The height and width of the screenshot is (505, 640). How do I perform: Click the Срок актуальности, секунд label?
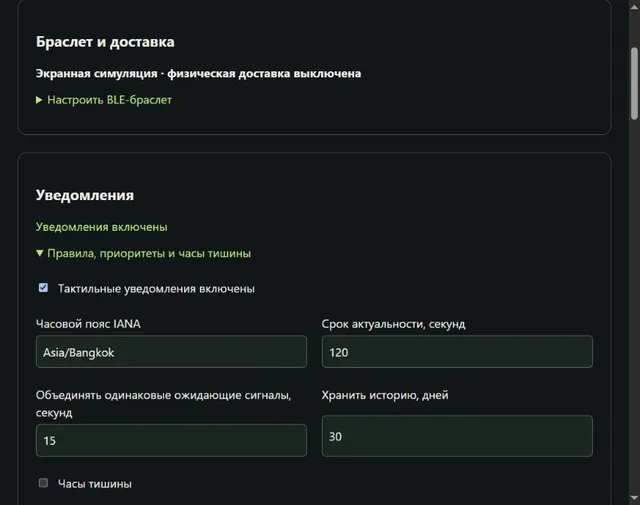393,324
